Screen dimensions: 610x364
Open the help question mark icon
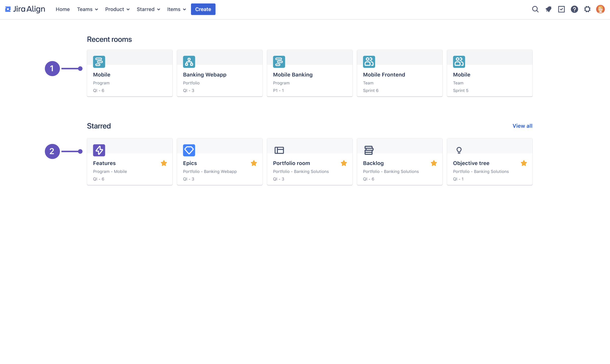[x=574, y=9]
